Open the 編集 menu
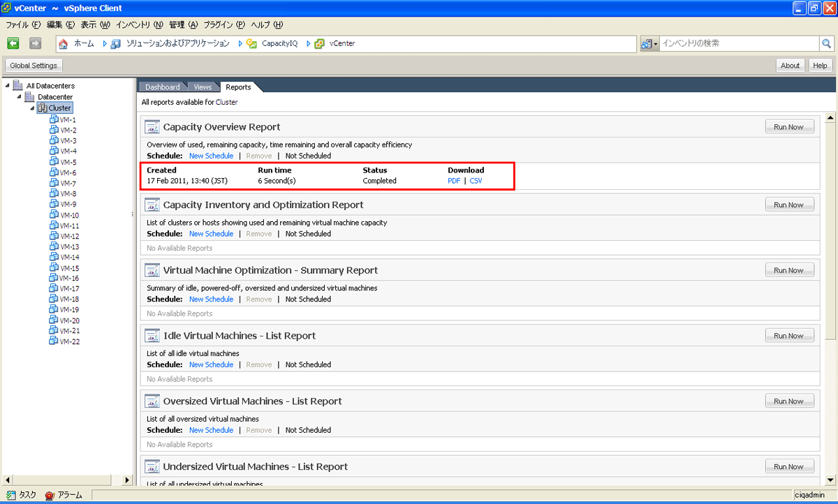The height and width of the screenshot is (504, 838). point(60,24)
